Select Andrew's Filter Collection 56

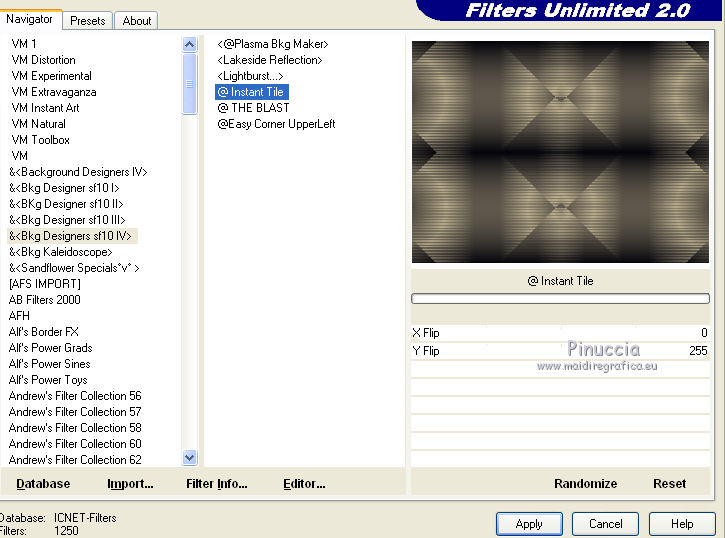75,396
